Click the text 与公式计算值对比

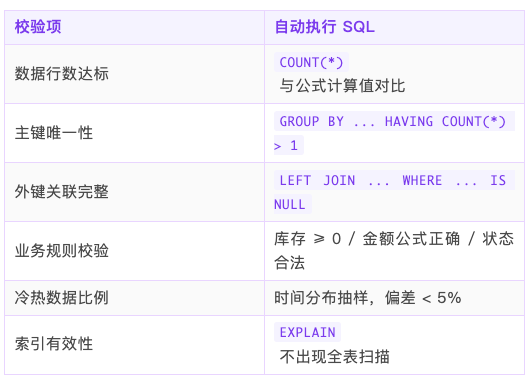click(342, 85)
